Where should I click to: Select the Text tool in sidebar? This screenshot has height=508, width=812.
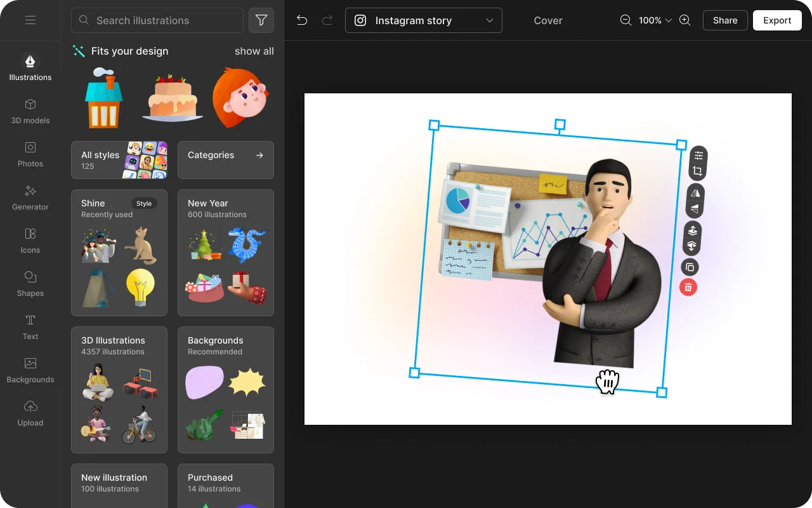30,327
